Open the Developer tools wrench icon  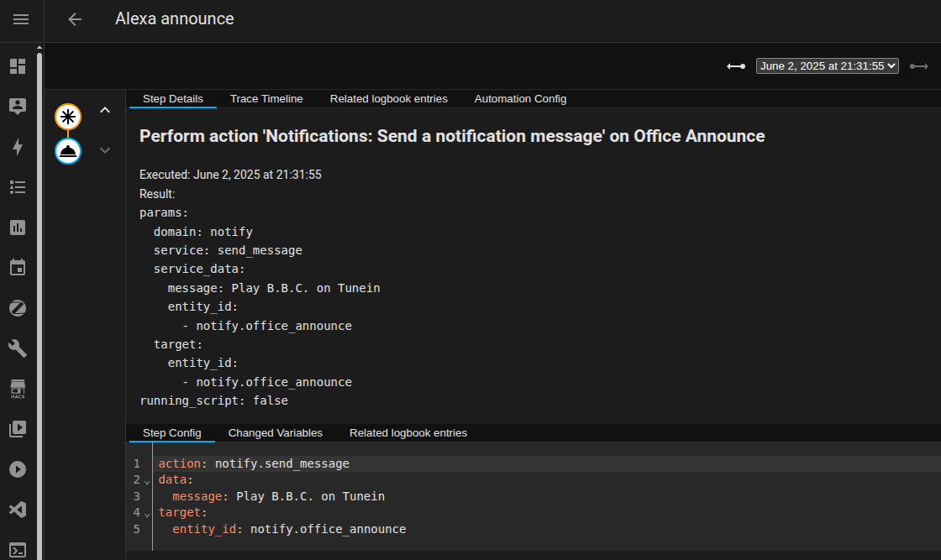[18, 348]
